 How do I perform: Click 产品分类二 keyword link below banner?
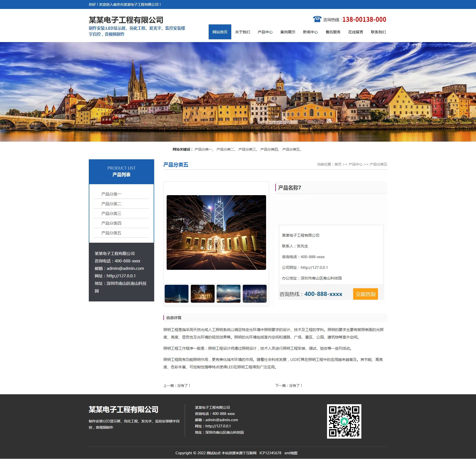pos(225,149)
